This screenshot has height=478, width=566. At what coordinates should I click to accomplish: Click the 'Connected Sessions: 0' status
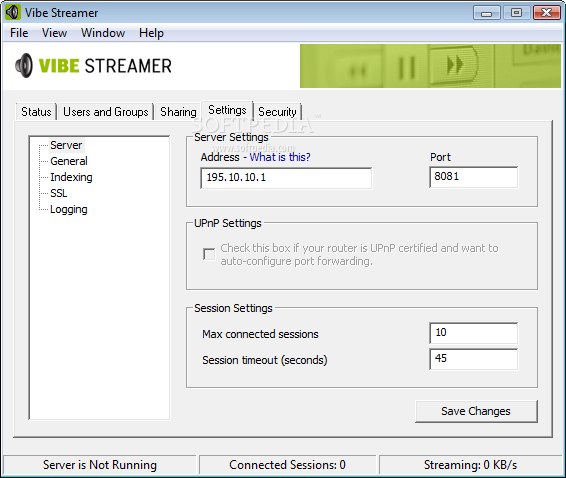coord(287,465)
